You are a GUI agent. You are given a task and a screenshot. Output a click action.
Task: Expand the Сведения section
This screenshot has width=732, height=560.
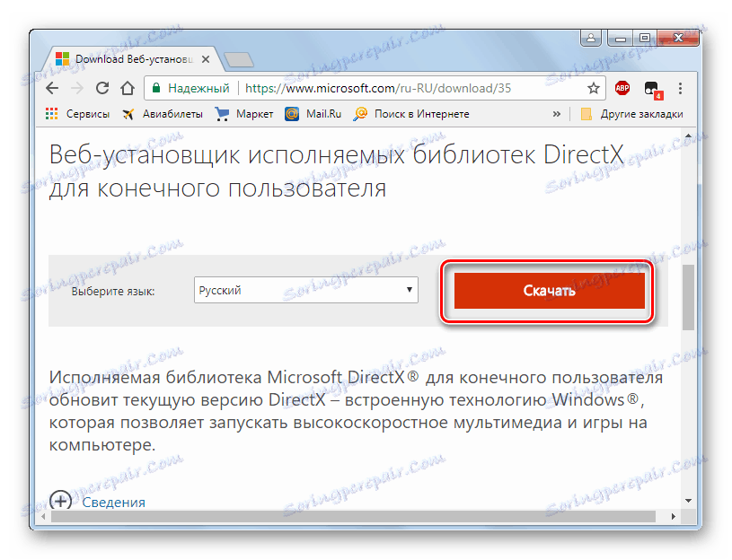(x=61, y=501)
